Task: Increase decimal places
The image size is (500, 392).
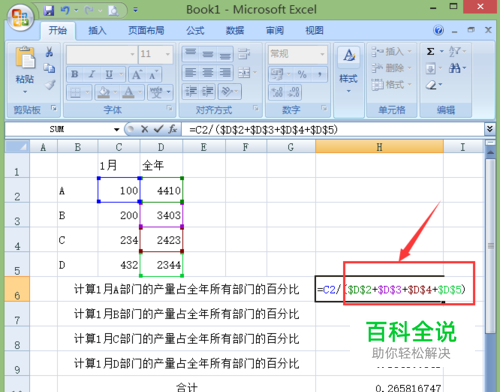Action: click(x=277, y=92)
